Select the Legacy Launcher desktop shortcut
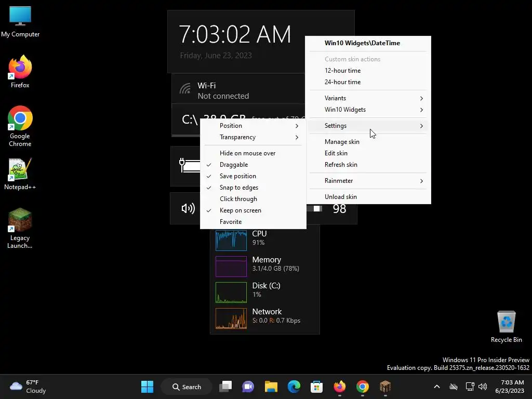The image size is (532, 399). [x=20, y=229]
